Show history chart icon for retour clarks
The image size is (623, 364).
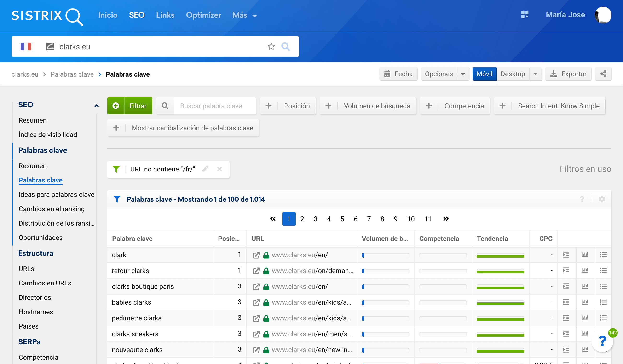[x=585, y=271]
